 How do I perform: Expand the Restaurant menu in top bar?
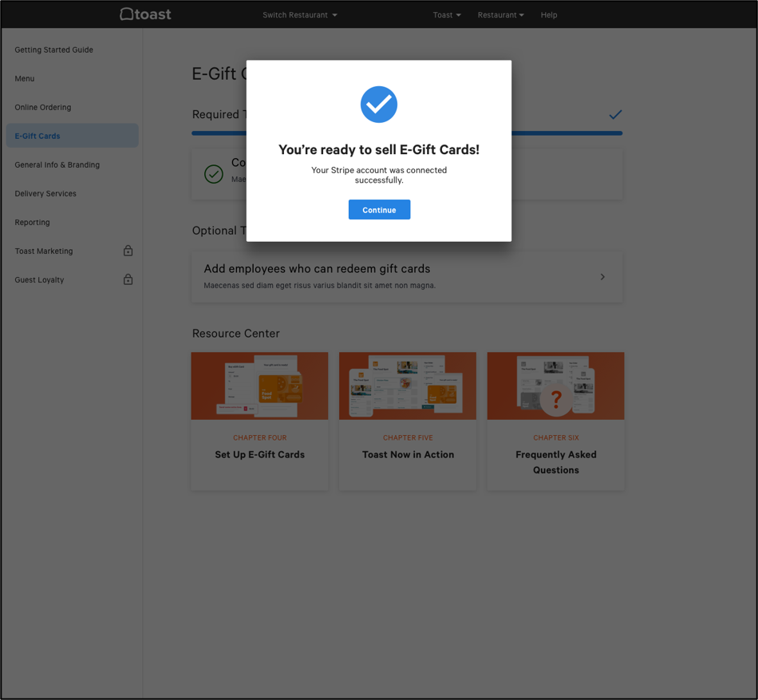(x=501, y=15)
